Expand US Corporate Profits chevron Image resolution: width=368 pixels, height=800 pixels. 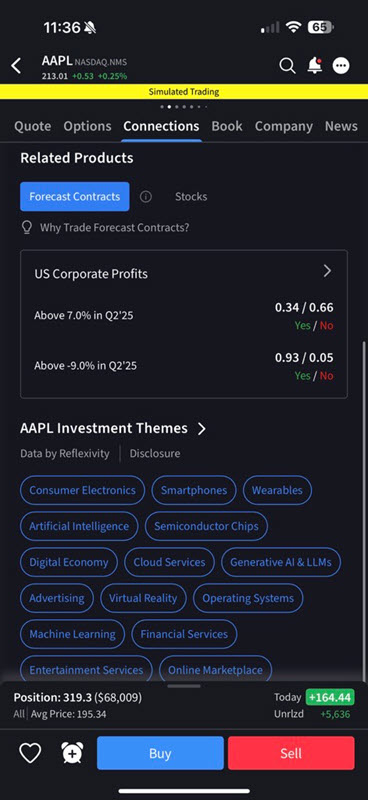pyautogui.click(x=327, y=271)
